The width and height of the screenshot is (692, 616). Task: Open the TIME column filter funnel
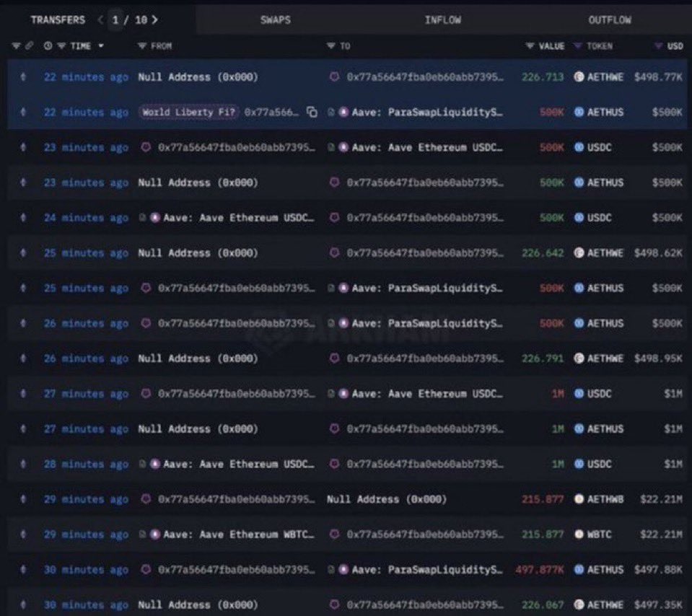point(61,45)
